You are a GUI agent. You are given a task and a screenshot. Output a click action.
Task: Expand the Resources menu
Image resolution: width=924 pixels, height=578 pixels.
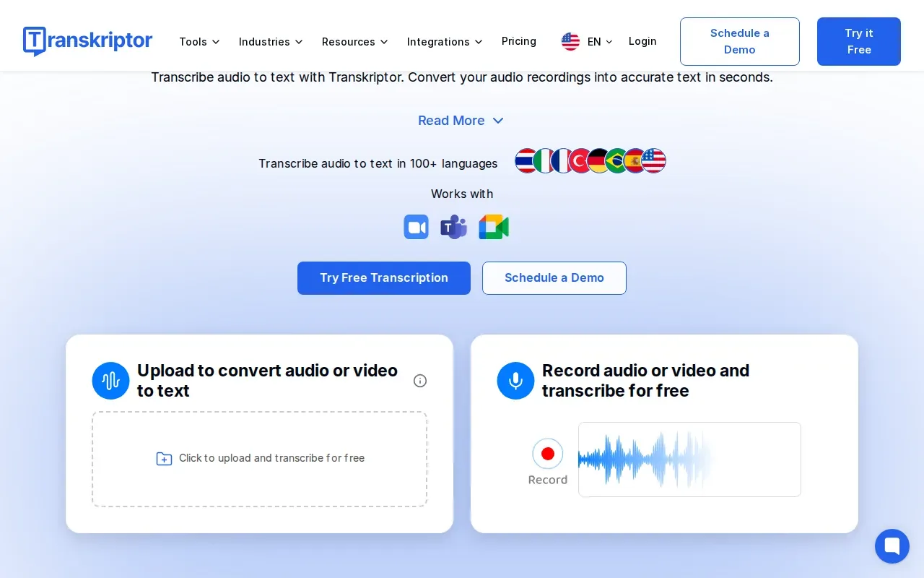coord(354,42)
